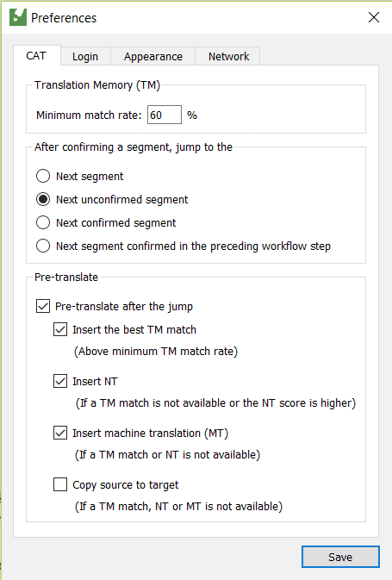Disable the Insert NT checkbox

(x=60, y=381)
